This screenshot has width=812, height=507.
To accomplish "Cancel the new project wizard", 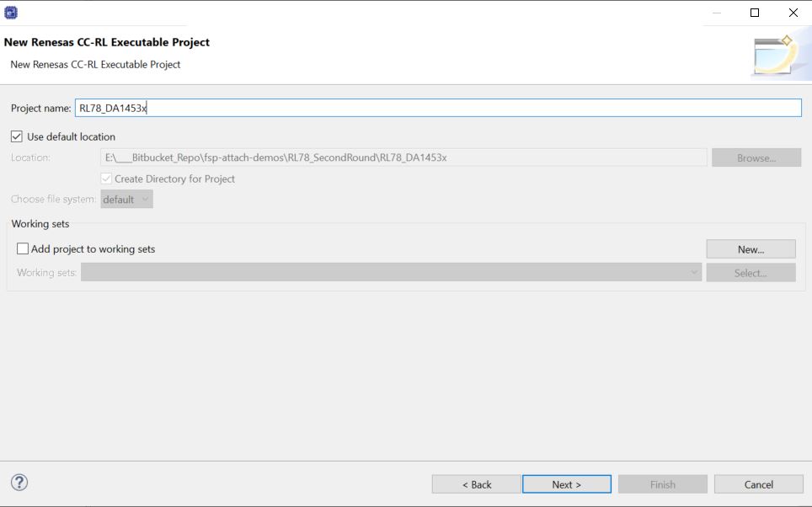I will coord(759,484).
